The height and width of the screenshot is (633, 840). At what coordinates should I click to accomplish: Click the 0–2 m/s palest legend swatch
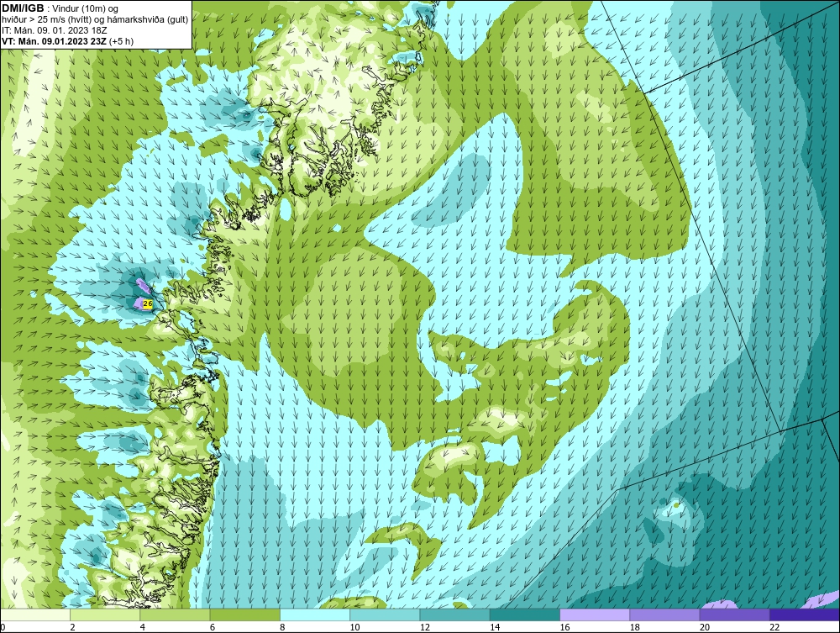coord(34,615)
